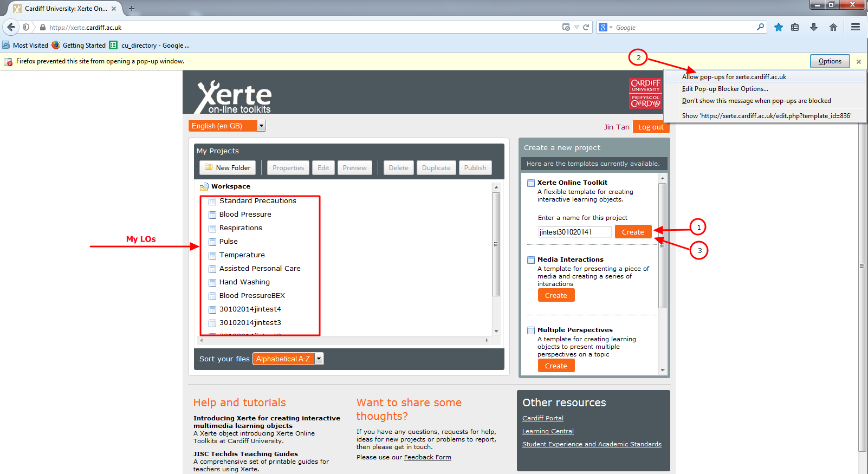Create the Xerte Online Toolkit project
The image size is (868, 474).
pyautogui.click(x=633, y=232)
